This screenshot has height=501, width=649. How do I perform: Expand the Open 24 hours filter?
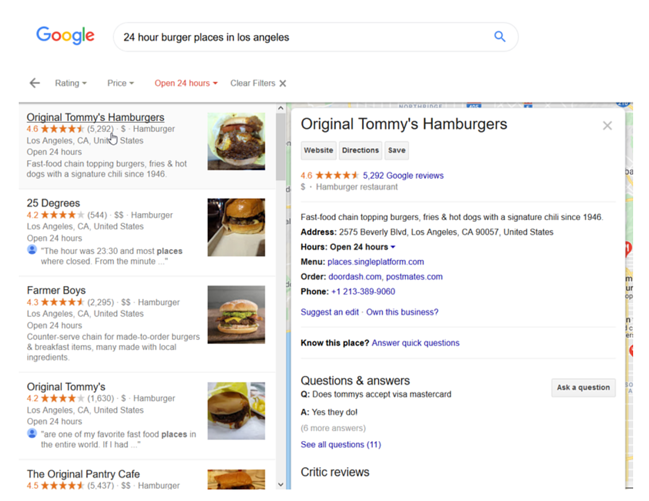tap(186, 83)
